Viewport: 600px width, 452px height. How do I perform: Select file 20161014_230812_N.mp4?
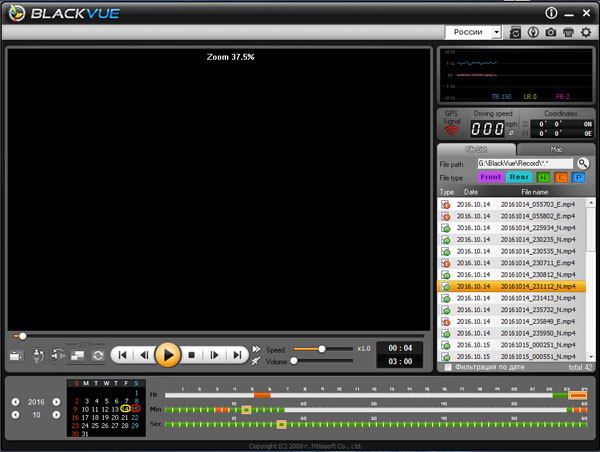coord(512,275)
